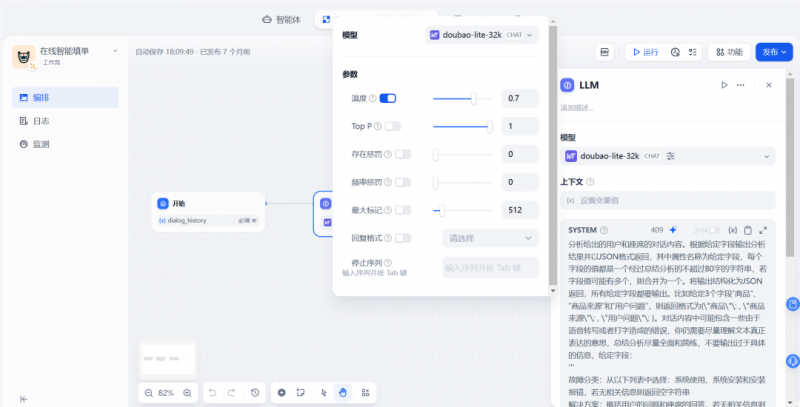The width and height of the screenshot is (800, 407).
Task: Click the 设置变量值 context field
Action: coord(668,200)
